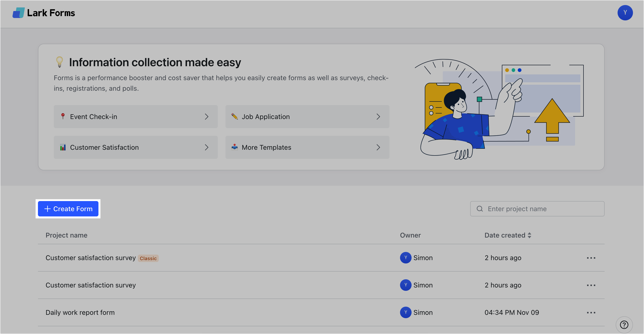Image resolution: width=644 pixels, height=334 pixels.
Task: Click Simon's avatar on the first survey row
Action: (406, 258)
